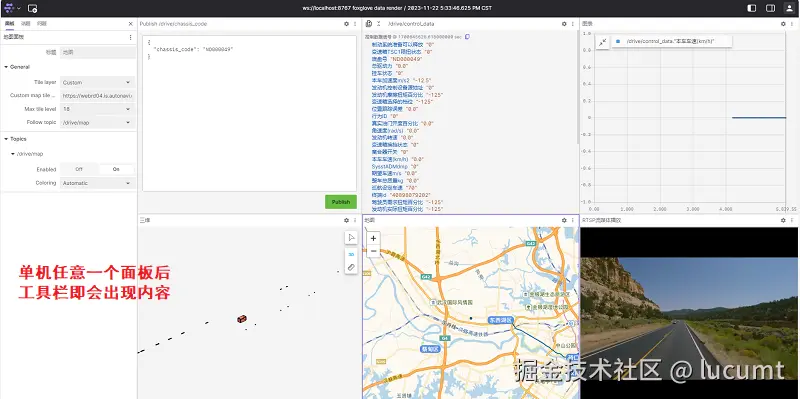800x399 pixels.
Task: Click the green Publish button
Action: [x=341, y=202]
